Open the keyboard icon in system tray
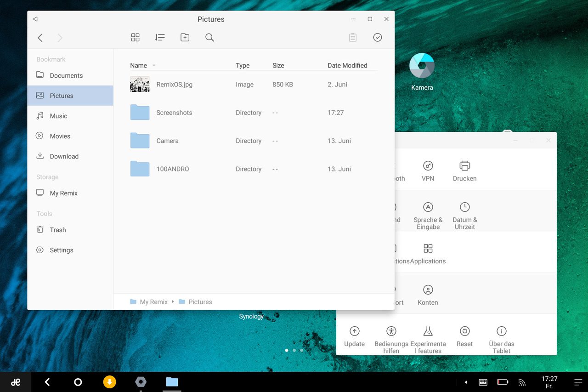Viewport: 588px width, 392px height. pos(483,382)
